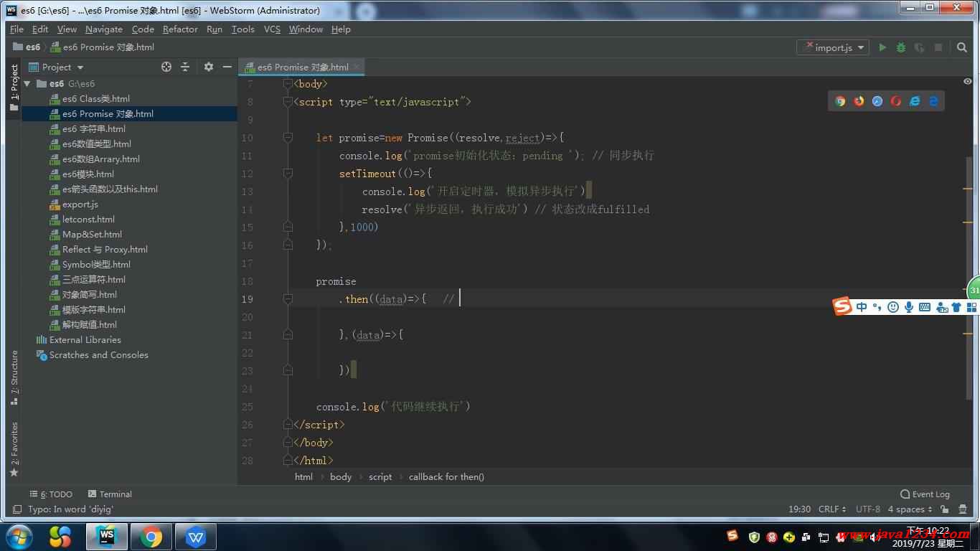Close the es6 Promise 对象.html tab
The width and height of the screenshot is (980, 551).
click(x=356, y=67)
